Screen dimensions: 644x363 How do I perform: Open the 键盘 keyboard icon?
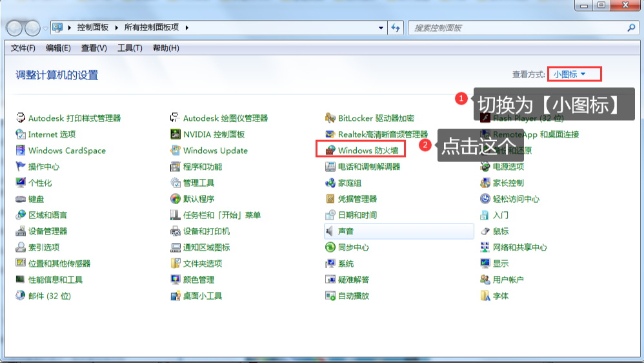[21, 198]
